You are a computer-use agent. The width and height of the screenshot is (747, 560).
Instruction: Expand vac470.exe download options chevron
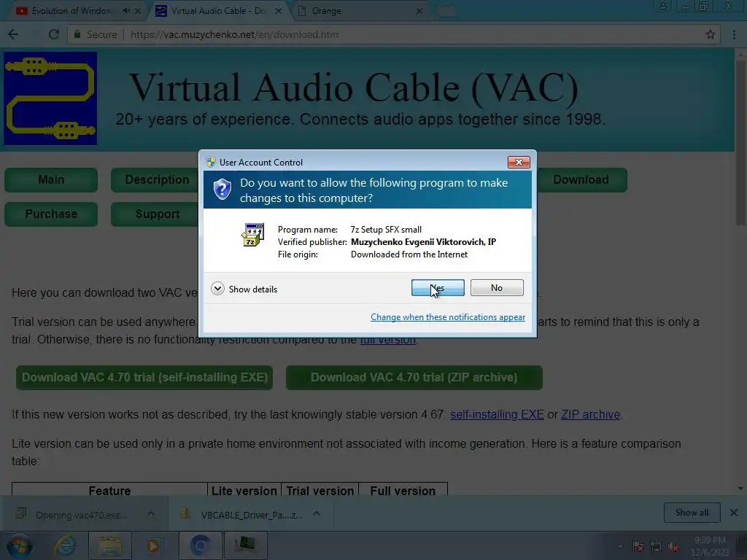(x=151, y=514)
